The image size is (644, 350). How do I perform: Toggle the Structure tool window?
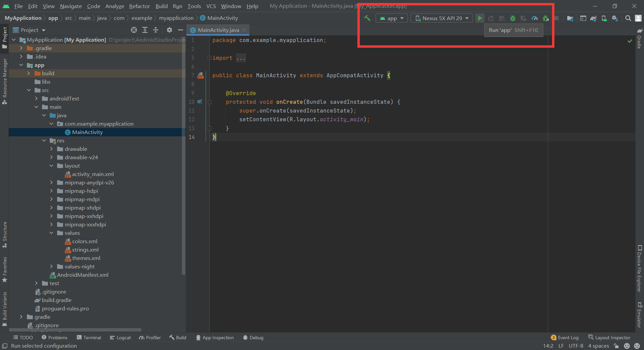(4, 234)
